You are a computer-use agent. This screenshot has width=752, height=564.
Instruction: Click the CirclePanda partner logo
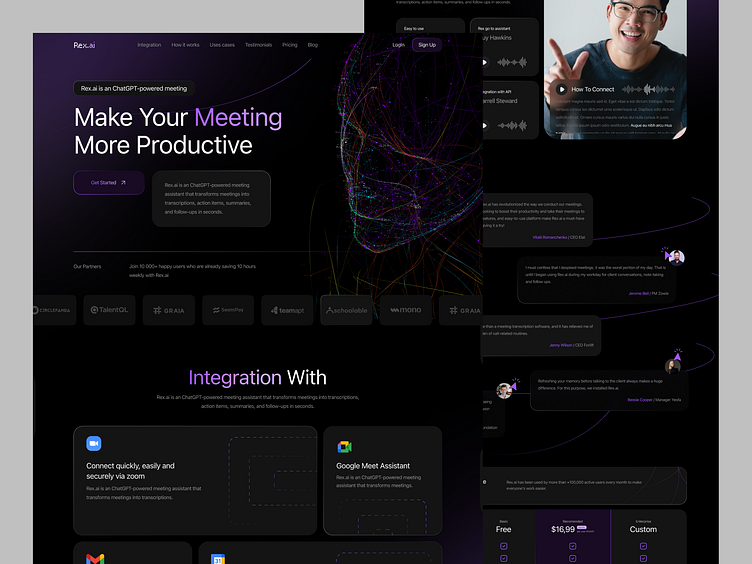pos(53,310)
